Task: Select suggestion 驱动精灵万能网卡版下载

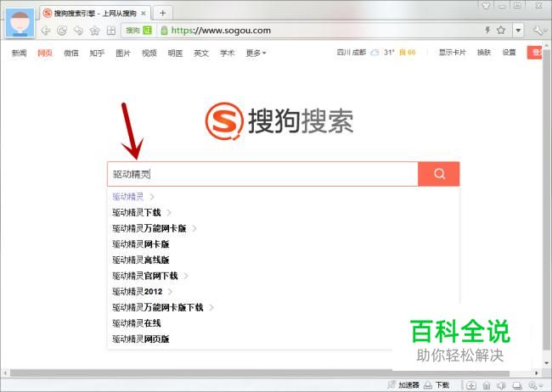Action: [x=158, y=307]
